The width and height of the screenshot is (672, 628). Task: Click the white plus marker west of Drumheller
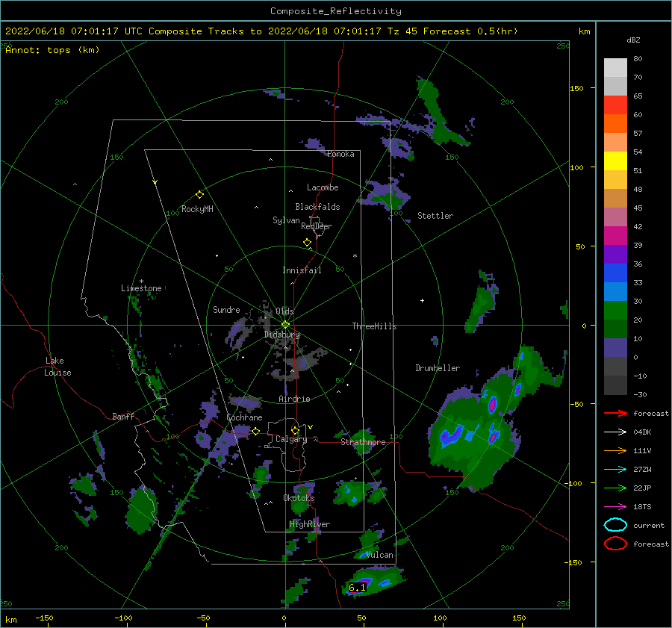[x=422, y=300]
